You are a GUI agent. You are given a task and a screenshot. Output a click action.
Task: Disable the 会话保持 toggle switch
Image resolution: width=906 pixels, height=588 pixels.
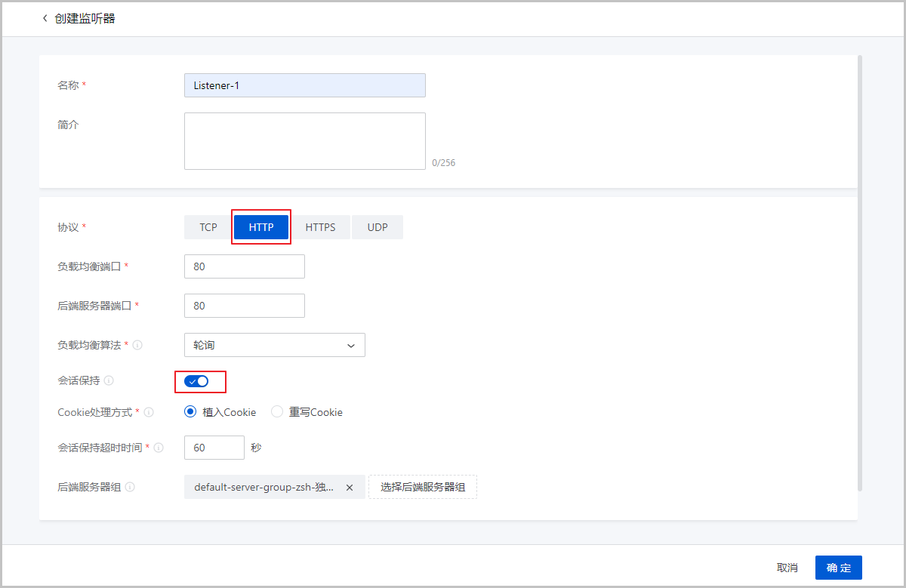[196, 381]
